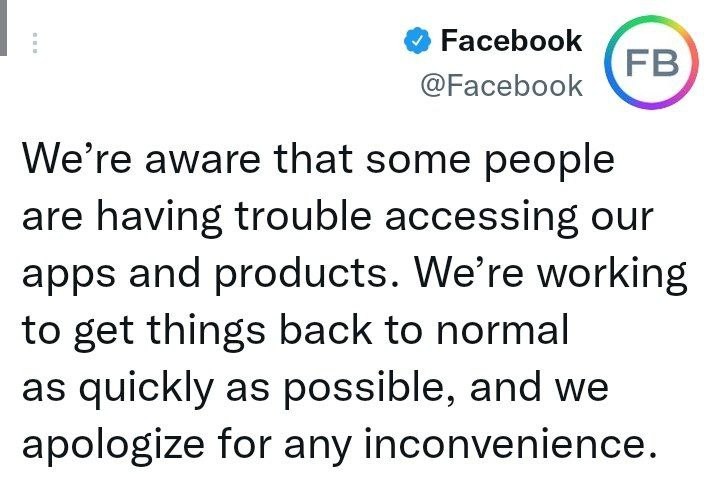Click the tweet's first line 'We're aware'

141,159
